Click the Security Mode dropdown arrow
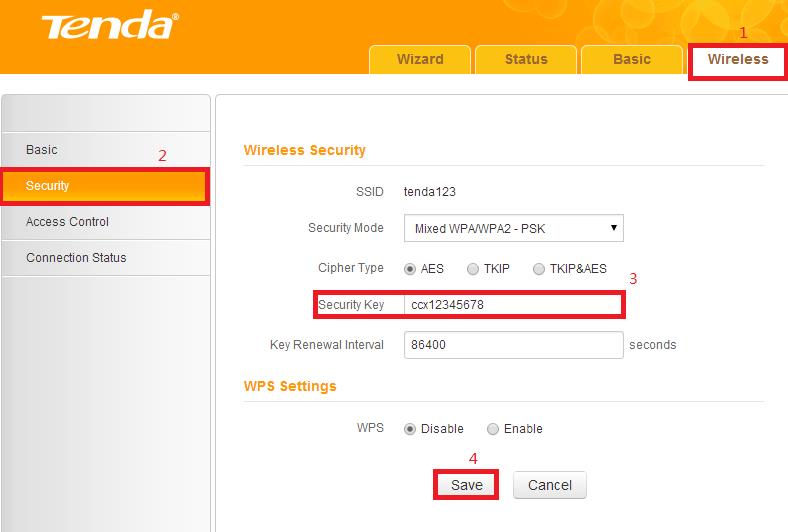The image size is (788, 532). click(x=614, y=229)
